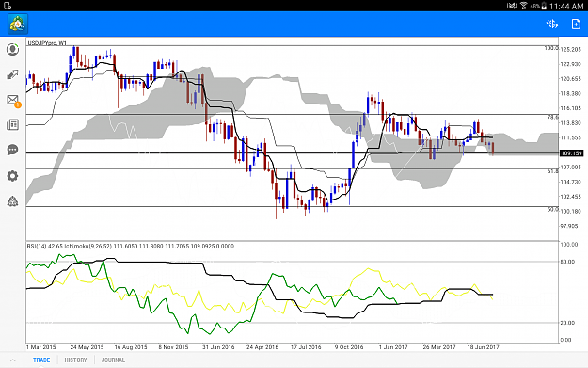The image size is (588, 368).
Task: Tap the add indicator document icon
Action: coord(576,24)
